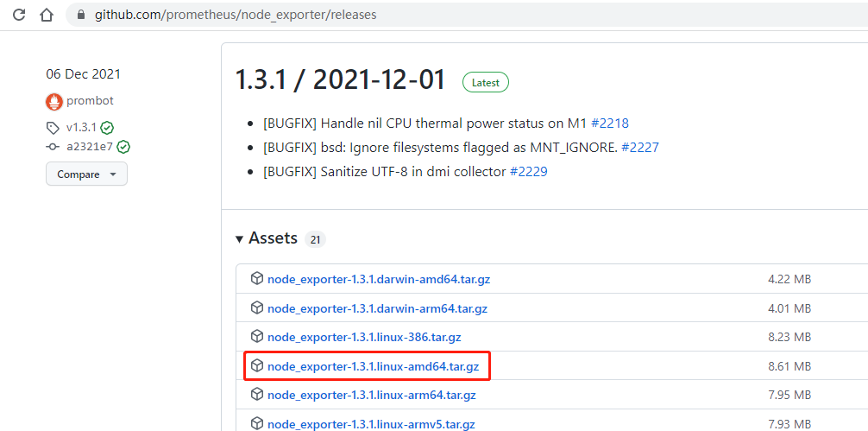View site security via the padlock icon
The height and width of the screenshot is (431, 868).
click(x=81, y=15)
